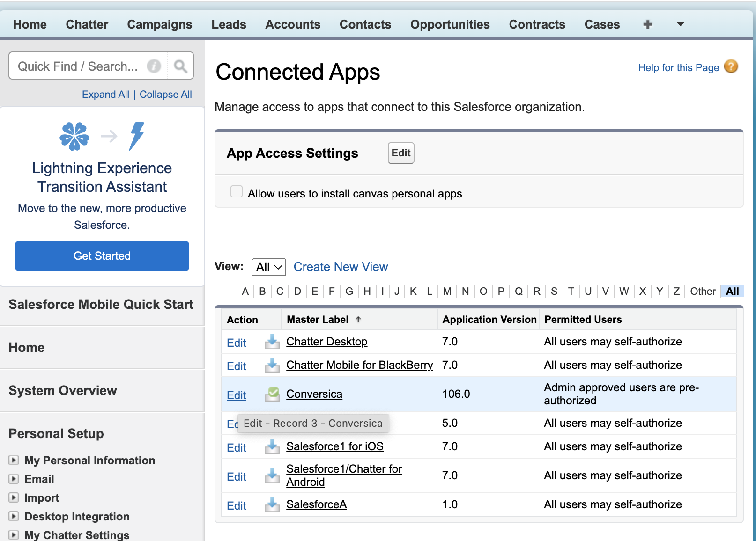This screenshot has width=756, height=541.
Task: Open Lightning Experience Transition Assistant link
Action: (102, 177)
